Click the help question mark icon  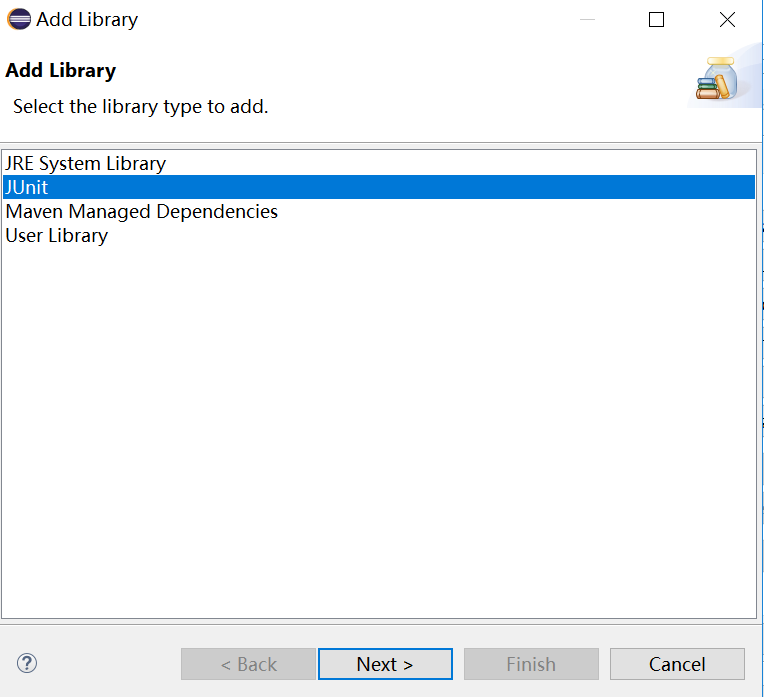point(27,663)
